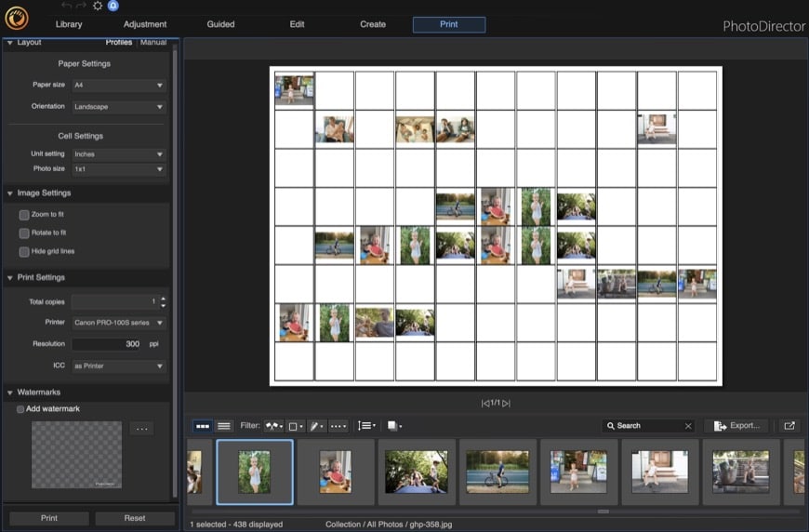The height and width of the screenshot is (532, 809).
Task: Open watermark options ellipsis button
Action: tap(142, 429)
